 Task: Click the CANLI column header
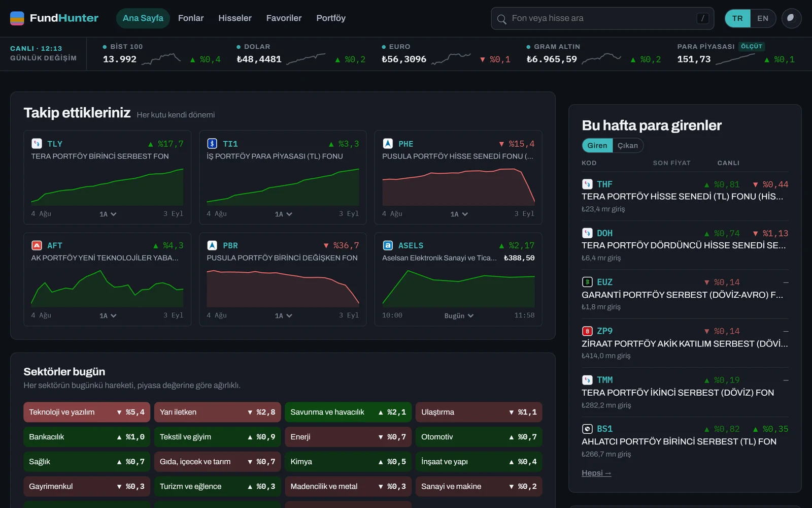point(728,163)
